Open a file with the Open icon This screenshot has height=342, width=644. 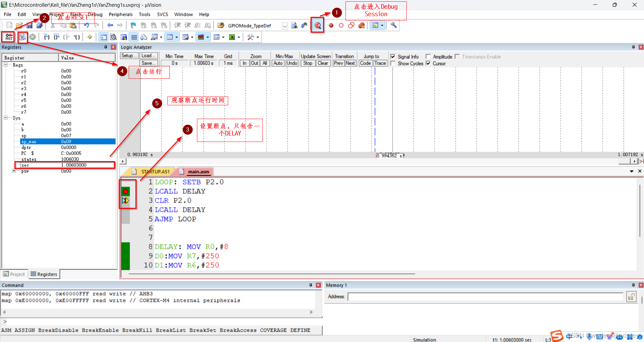pos(19,26)
